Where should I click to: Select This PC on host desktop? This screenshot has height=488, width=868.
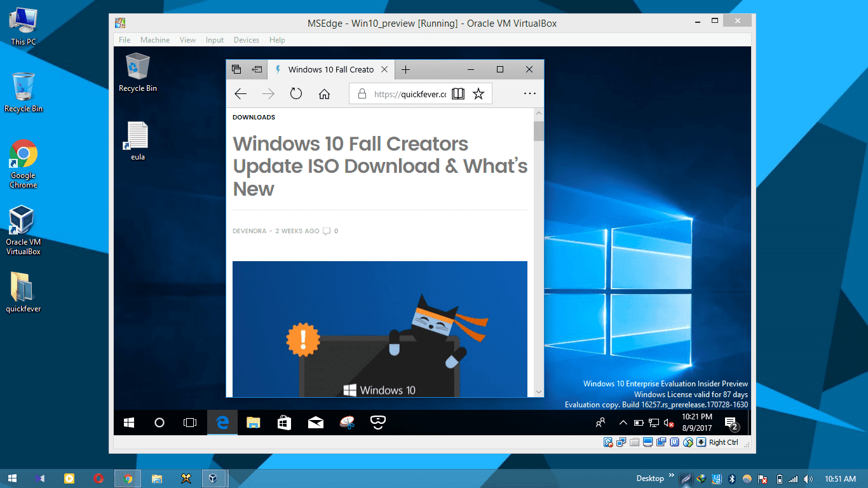(x=24, y=27)
